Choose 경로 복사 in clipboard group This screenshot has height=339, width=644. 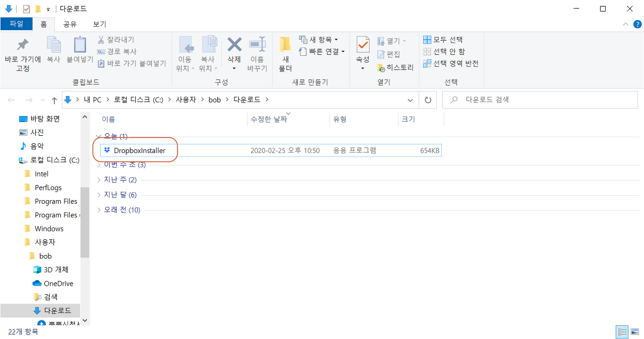[117, 51]
